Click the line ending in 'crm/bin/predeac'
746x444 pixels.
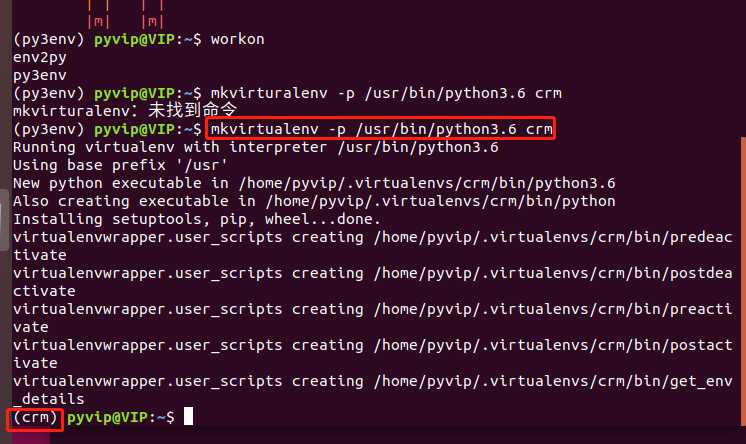(373, 237)
